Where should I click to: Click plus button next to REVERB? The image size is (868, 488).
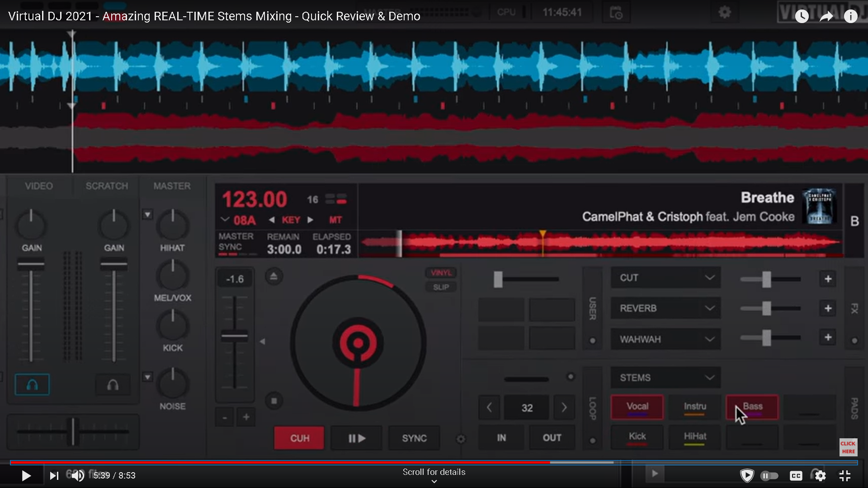point(828,308)
